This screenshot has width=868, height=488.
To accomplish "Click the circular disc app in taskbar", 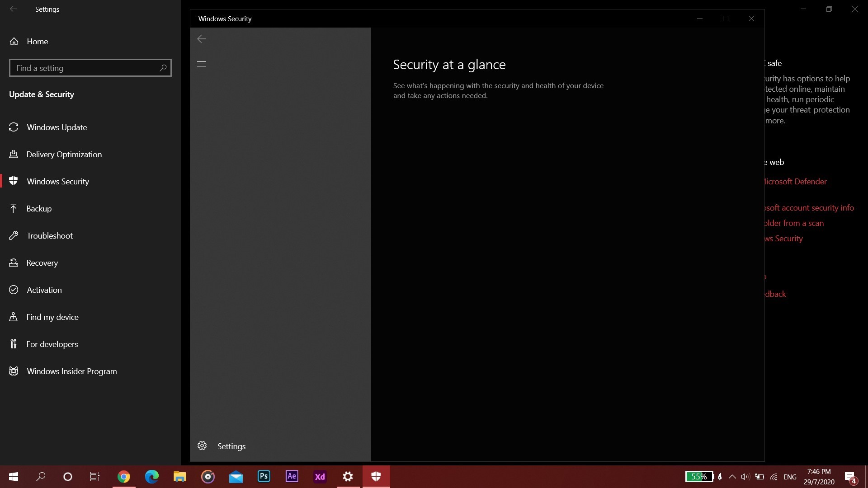I will (x=208, y=477).
